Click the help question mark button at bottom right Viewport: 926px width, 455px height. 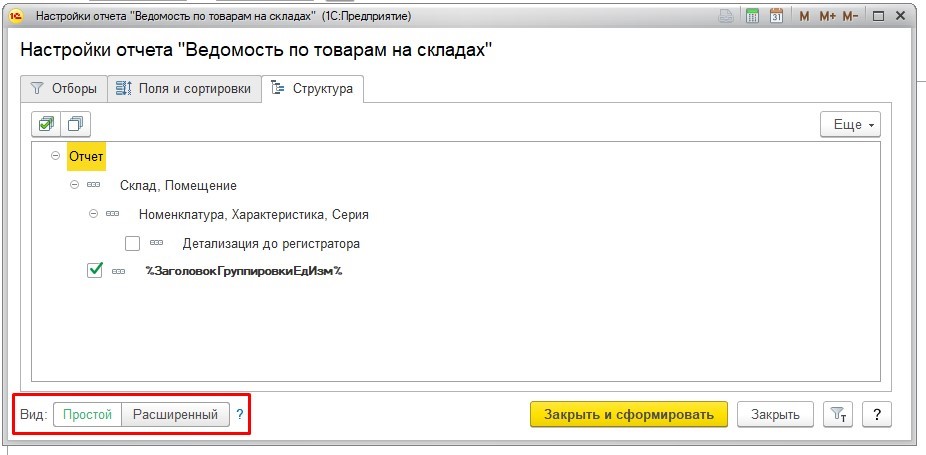(876, 414)
